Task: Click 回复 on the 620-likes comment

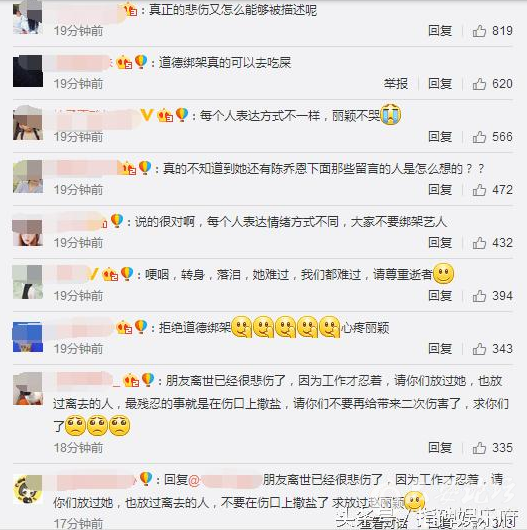Action: coord(440,83)
